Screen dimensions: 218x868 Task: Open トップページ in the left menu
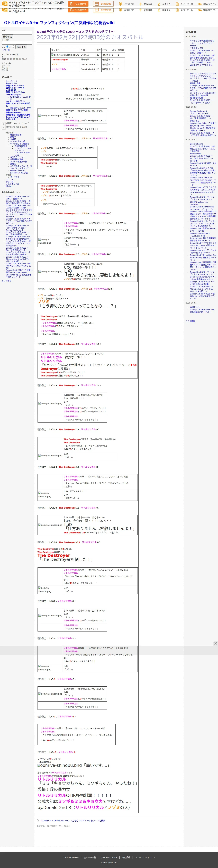(x=11, y=81)
